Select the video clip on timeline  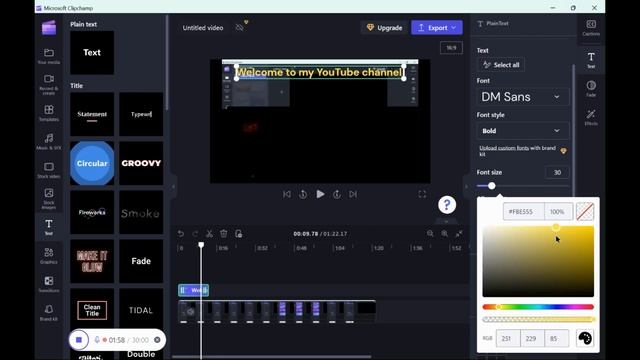tap(277, 312)
